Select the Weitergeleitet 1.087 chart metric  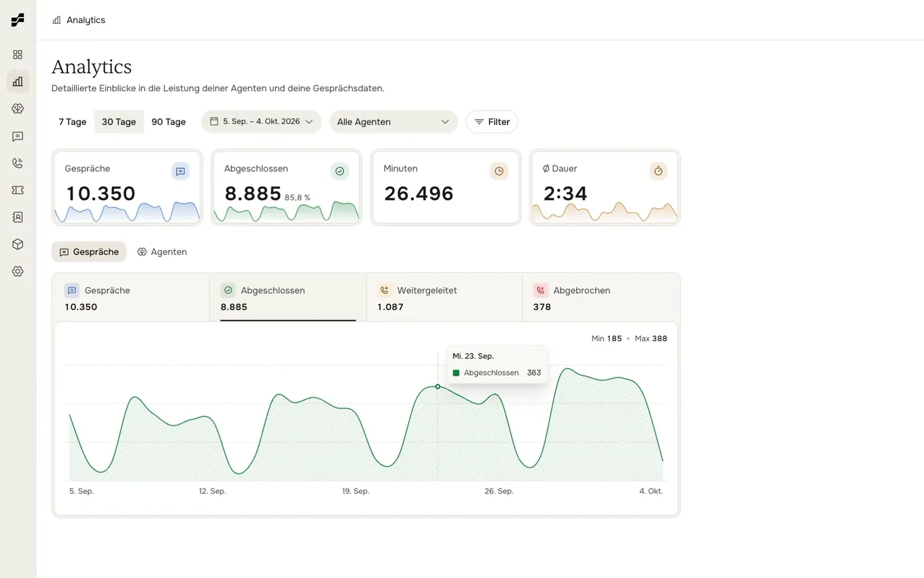tap(444, 298)
